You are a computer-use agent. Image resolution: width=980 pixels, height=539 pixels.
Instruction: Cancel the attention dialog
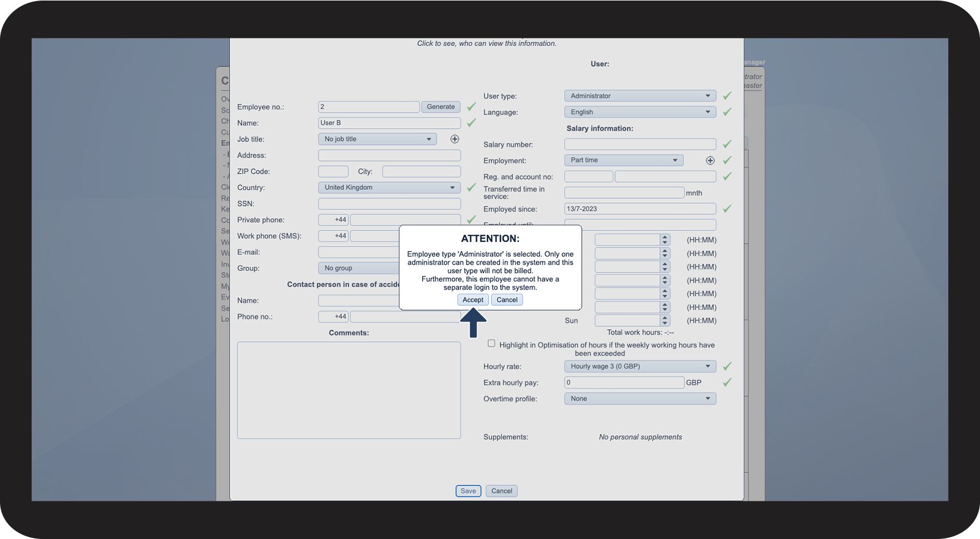pos(507,300)
